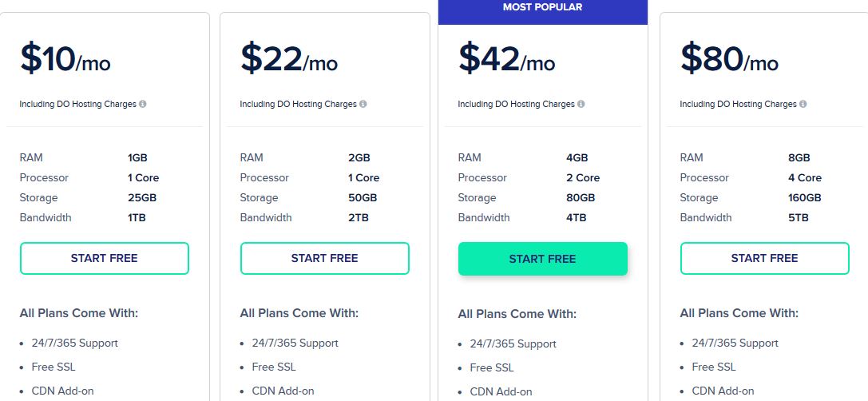
Task: Click info icon on $80/mo plan
Action: pyautogui.click(x=803, y=104)
